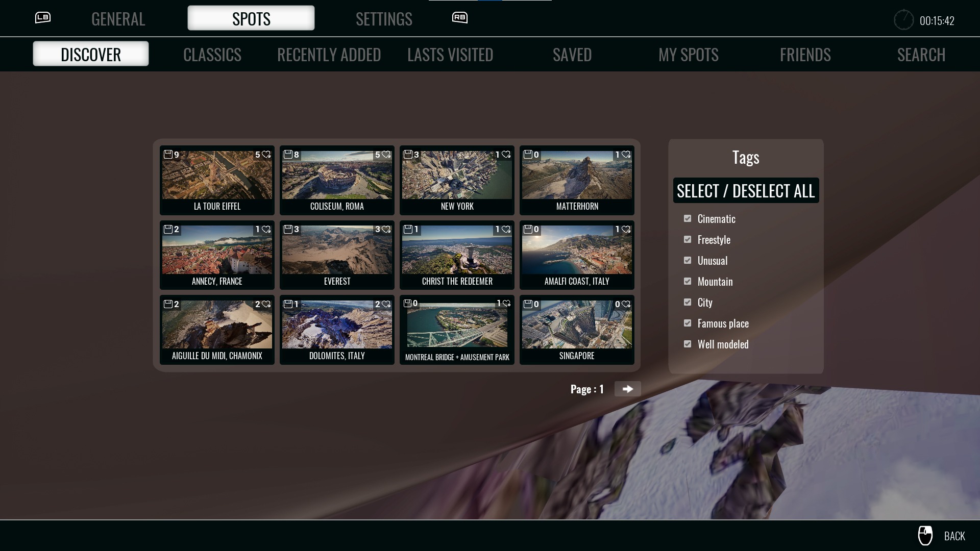Open the Search sub-tab
This screenshot has height=551, width=980.
click(921, 55)
